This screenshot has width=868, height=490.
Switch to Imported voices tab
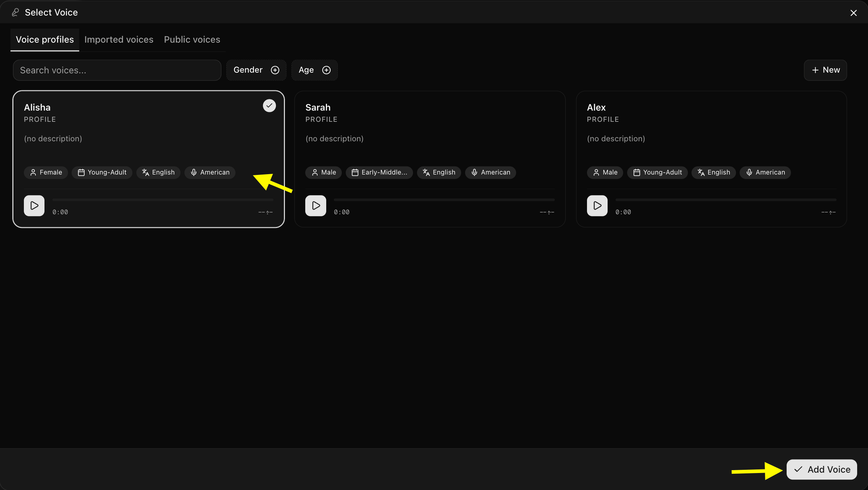click(x=119, y=40)
